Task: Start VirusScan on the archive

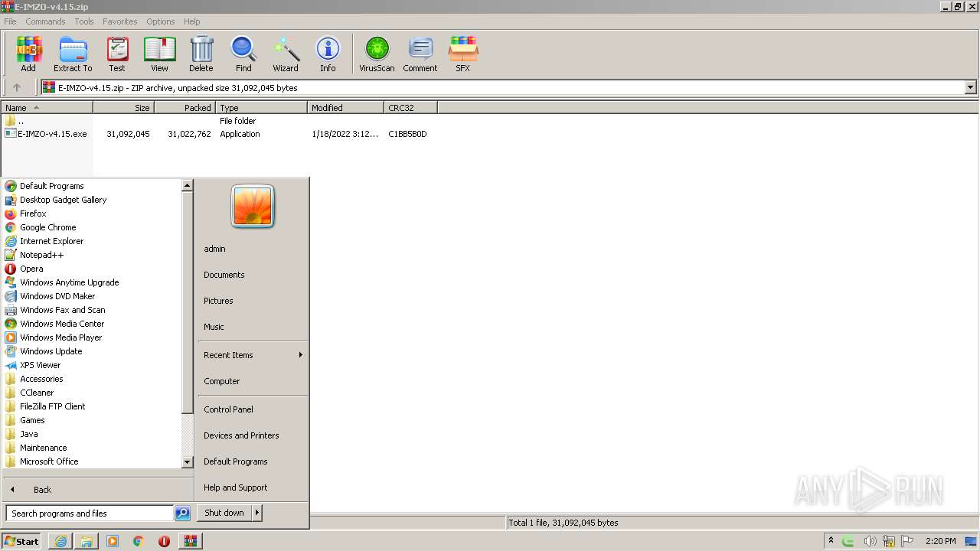Action: tap(377, 54)
